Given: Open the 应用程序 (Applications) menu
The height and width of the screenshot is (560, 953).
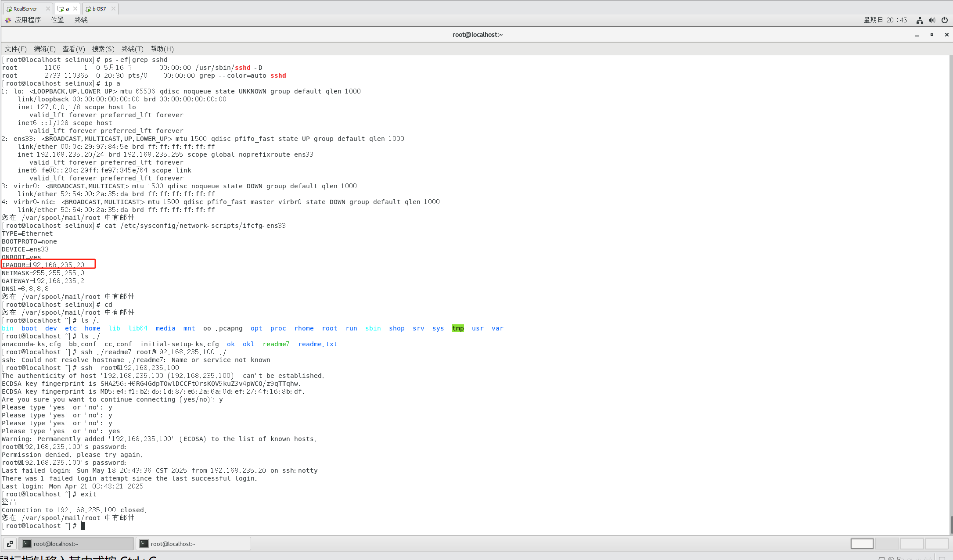Looking at the screenshot, I should click(x=27, y=20).
